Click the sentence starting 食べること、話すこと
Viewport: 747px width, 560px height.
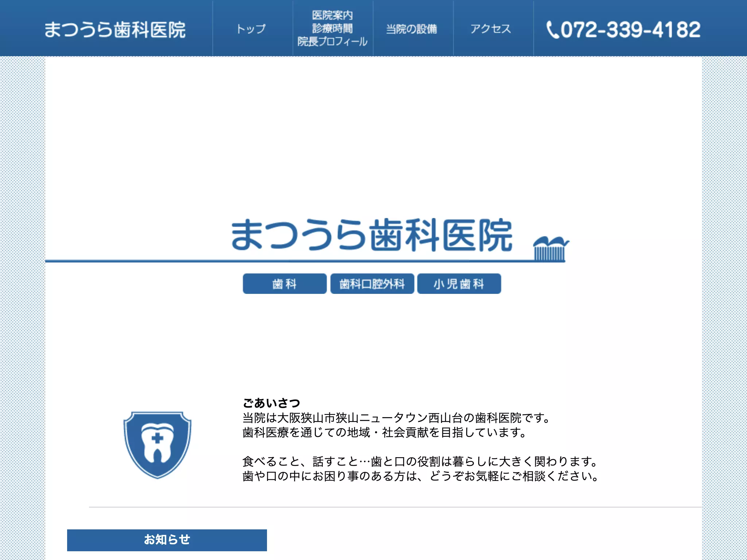pos(420,462)
